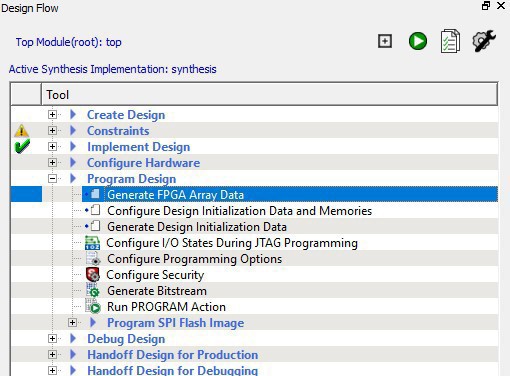Select Generate FPGA Array Data item
Viewport: 510px width, 376px height.
pos(175,195)
